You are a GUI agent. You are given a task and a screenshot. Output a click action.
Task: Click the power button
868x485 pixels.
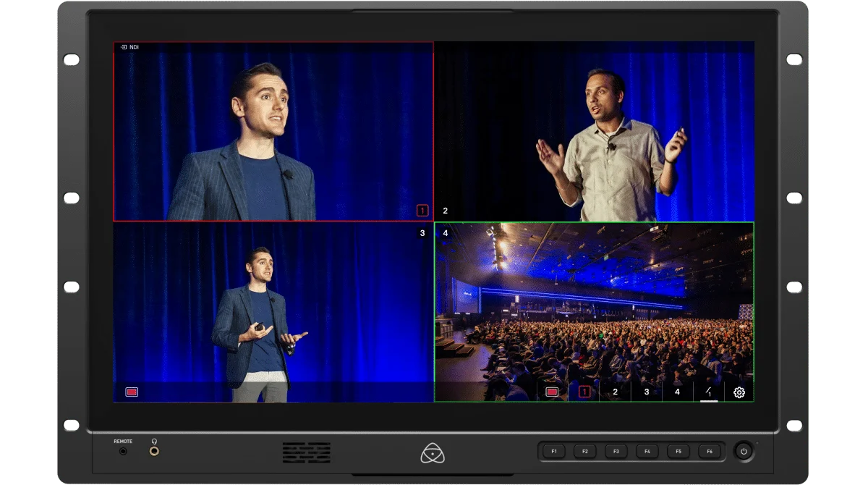744,452
